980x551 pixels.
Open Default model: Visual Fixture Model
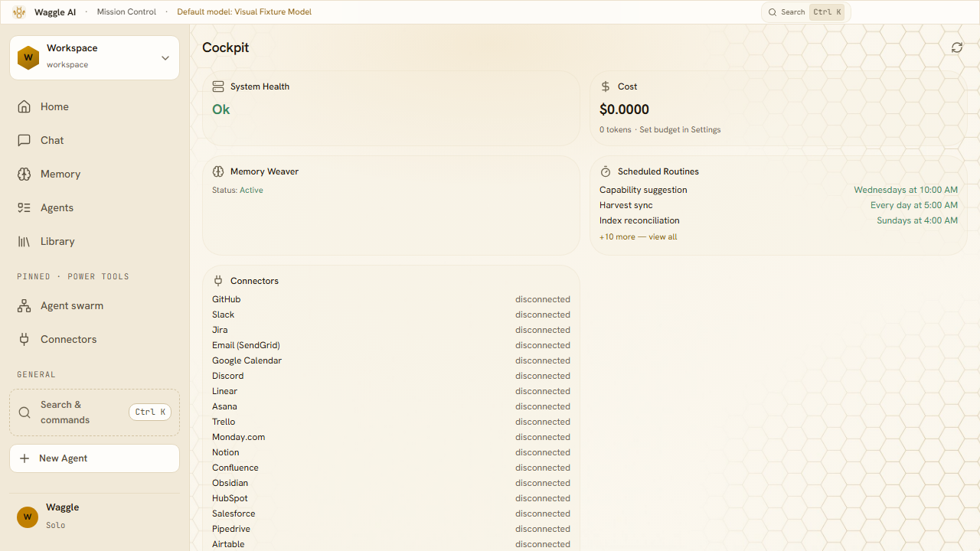point(244,12)
